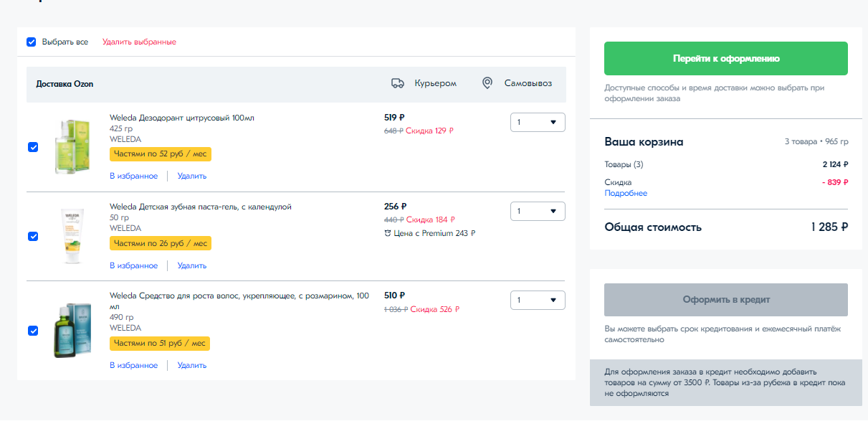The width and height of the screenshot is (868, 439).
Task: Click the 'Доставка Ozon' header label
Action: 65,84
